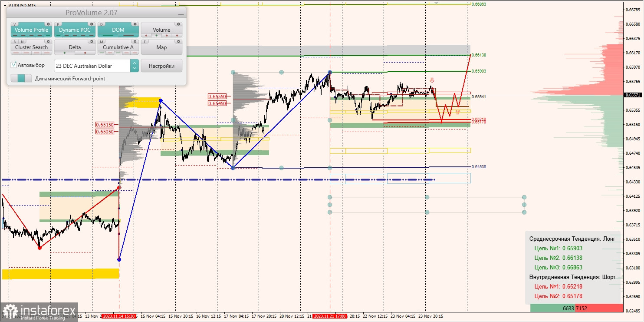Click legend line Цель №1: 0.65903
The height and width of the screenshot is (322, 644).
click(x=559, y=249)
